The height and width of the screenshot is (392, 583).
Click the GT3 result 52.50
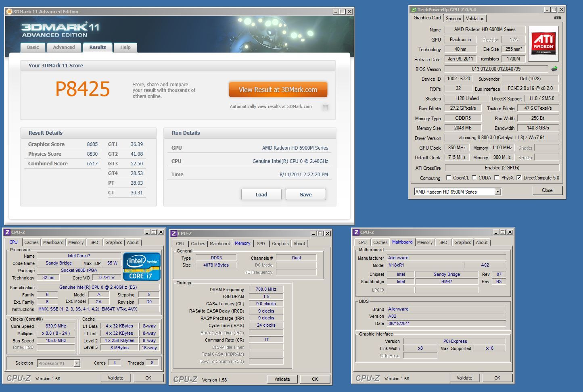point(137,164)
